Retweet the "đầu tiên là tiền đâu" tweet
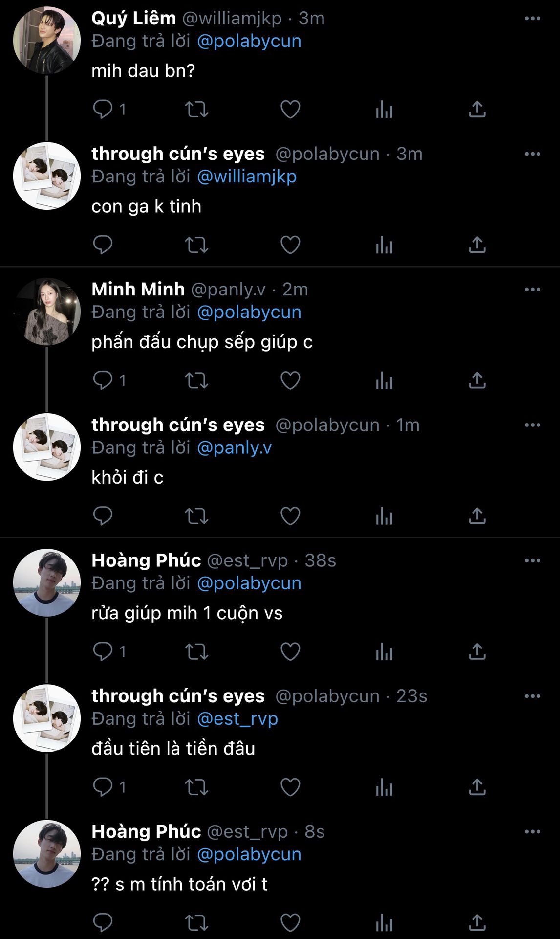The image size is (560, 939). pyautogui.click(x=196, y=787)
